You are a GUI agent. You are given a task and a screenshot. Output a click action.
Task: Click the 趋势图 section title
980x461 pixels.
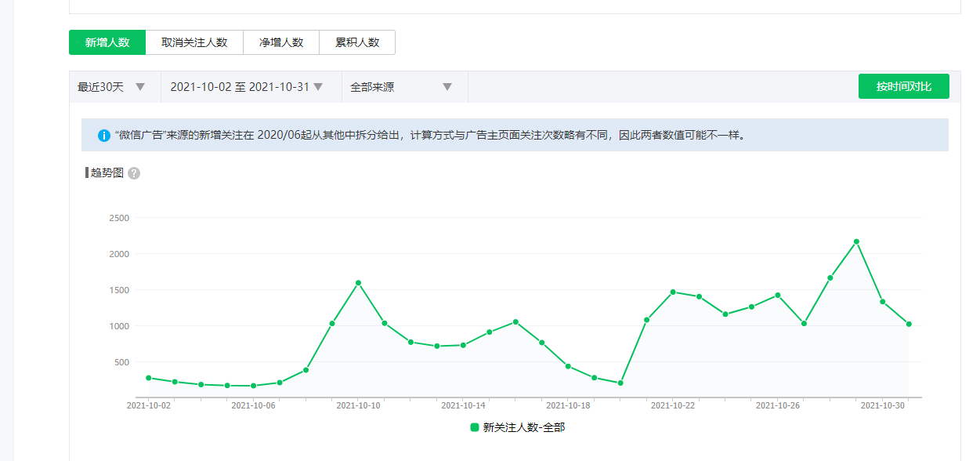(107, 172)
